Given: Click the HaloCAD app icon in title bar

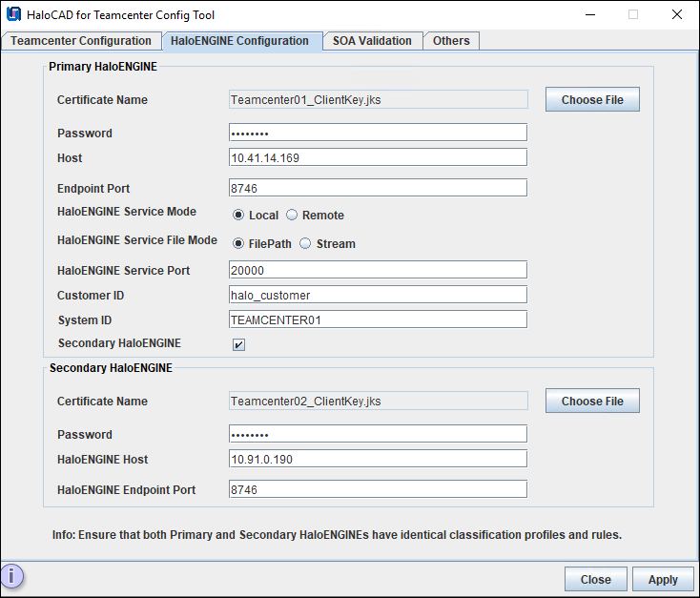Looking at the screenshot, I should 12,14.
